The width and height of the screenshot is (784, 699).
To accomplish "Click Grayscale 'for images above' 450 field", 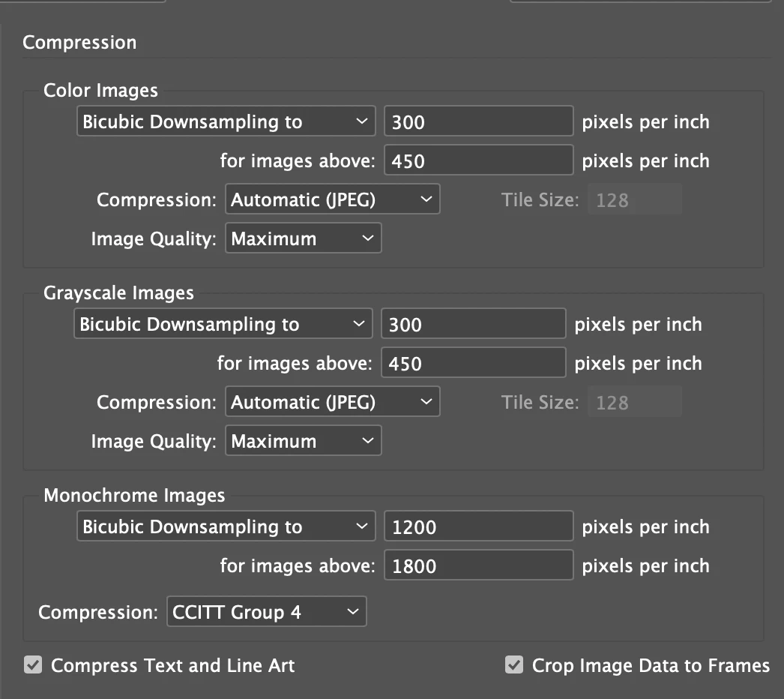I will pyautogui.click(x=473, y=363).
